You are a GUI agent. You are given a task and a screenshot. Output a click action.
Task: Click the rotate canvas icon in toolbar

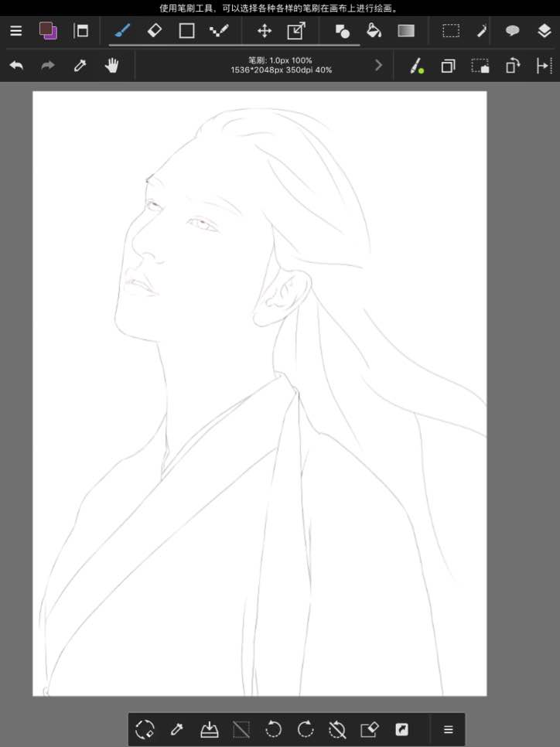(x=512, y=66)
